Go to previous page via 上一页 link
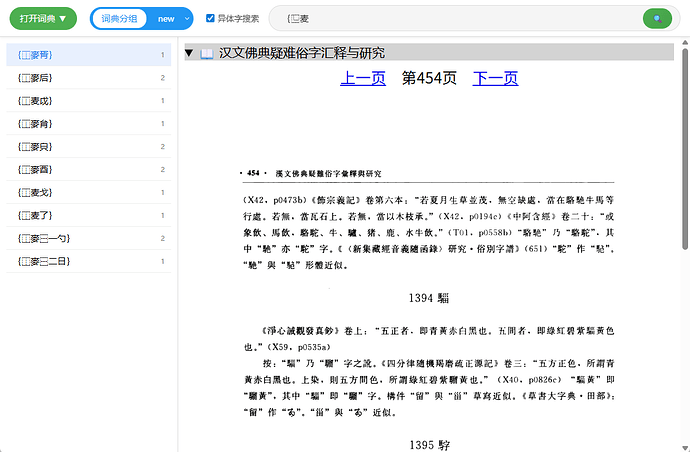Viewport: 690px width, 452px height. pos(363,78)
